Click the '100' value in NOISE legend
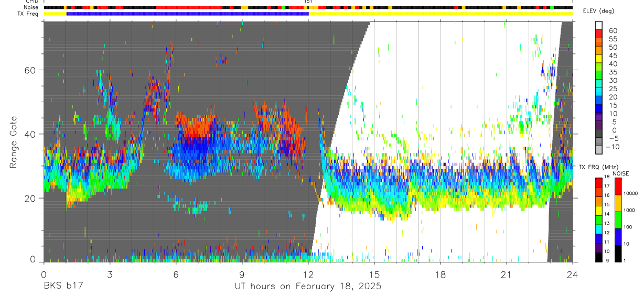The width and height of the screenshot is (644, 297). [x=628, y=227]
